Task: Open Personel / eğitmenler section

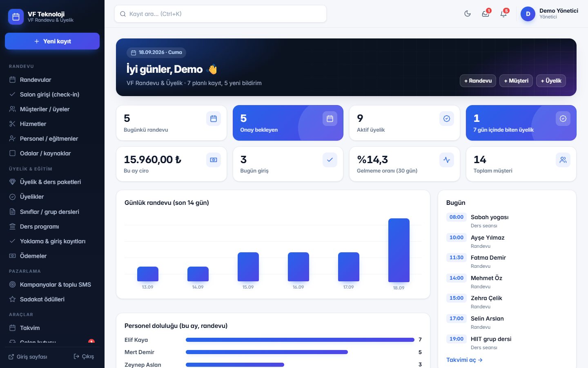Action: [52, 139]
